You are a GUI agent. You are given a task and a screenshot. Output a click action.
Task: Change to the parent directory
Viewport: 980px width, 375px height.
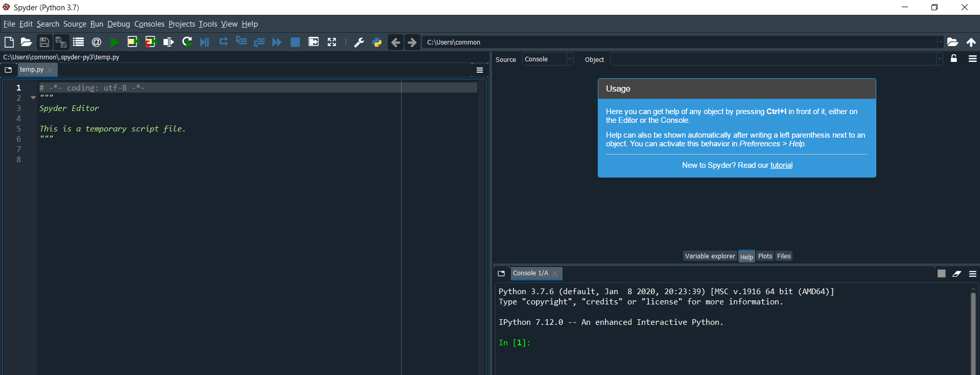971,42
